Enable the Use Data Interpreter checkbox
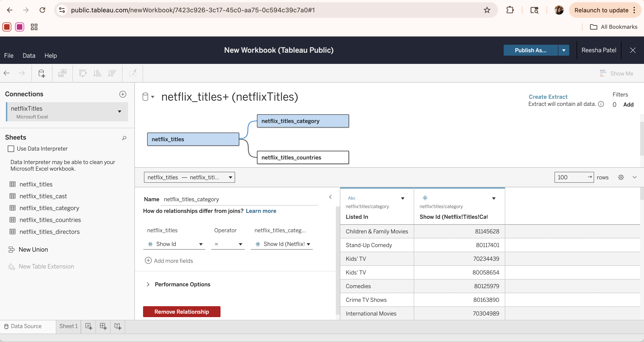644x342 pixels. pos(11,149)
